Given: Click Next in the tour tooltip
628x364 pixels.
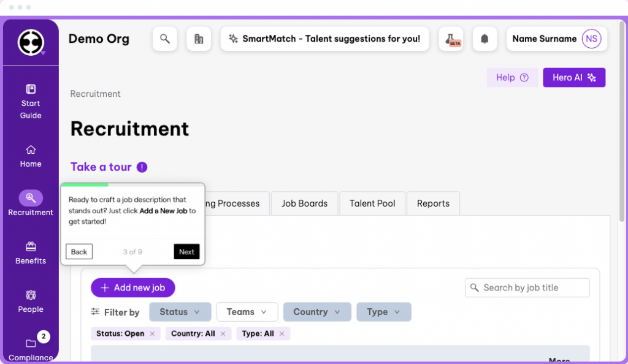Looking at the screenshot, I should coord(186,252).
